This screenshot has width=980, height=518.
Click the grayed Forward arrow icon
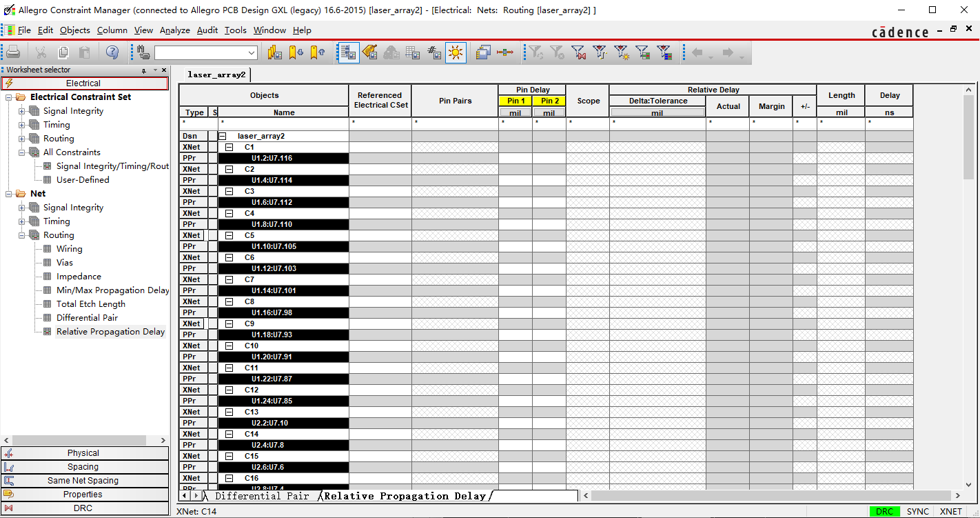click(x=727, y=52)
